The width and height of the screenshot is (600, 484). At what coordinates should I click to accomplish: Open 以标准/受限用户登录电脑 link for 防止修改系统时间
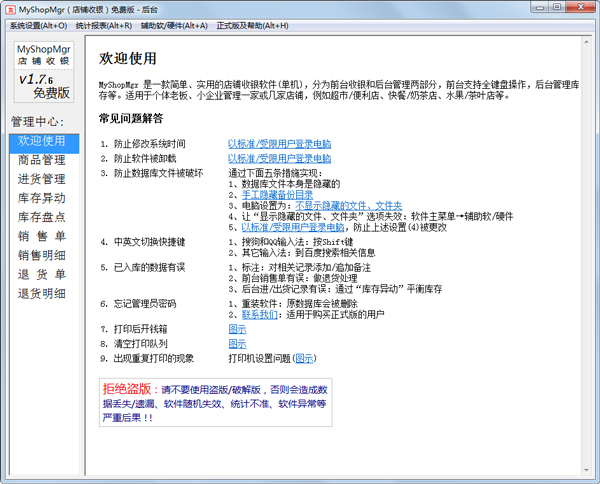(x=279, y=144)
